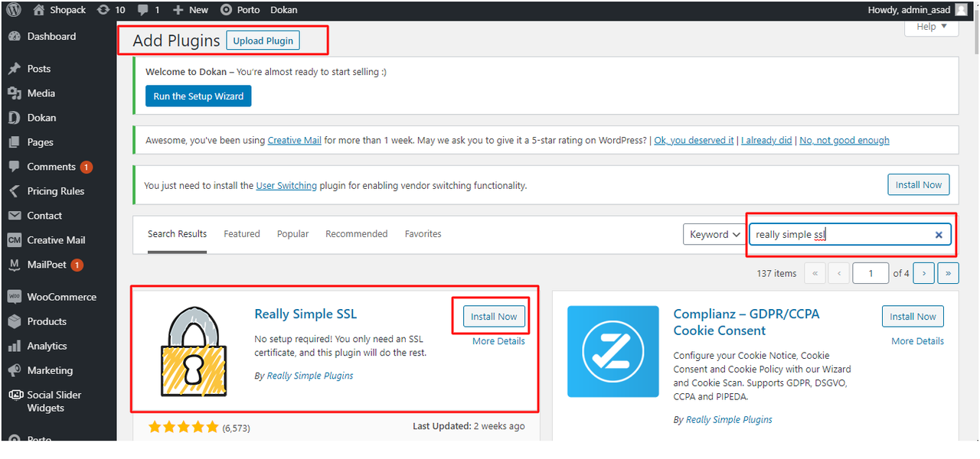Viewport: 980px width, 459px height.
Task: Open the comments bubble icon in admin bar
Action: point(143,10)
